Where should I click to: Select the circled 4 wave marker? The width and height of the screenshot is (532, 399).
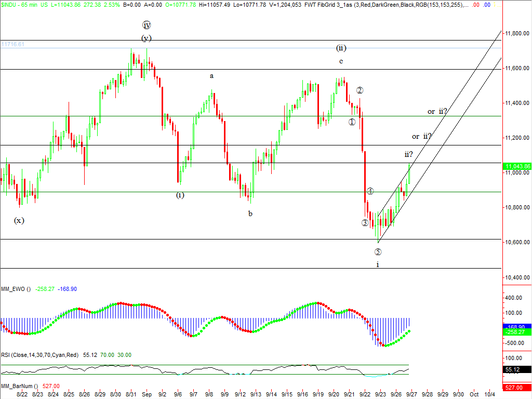tap(370, 191)
